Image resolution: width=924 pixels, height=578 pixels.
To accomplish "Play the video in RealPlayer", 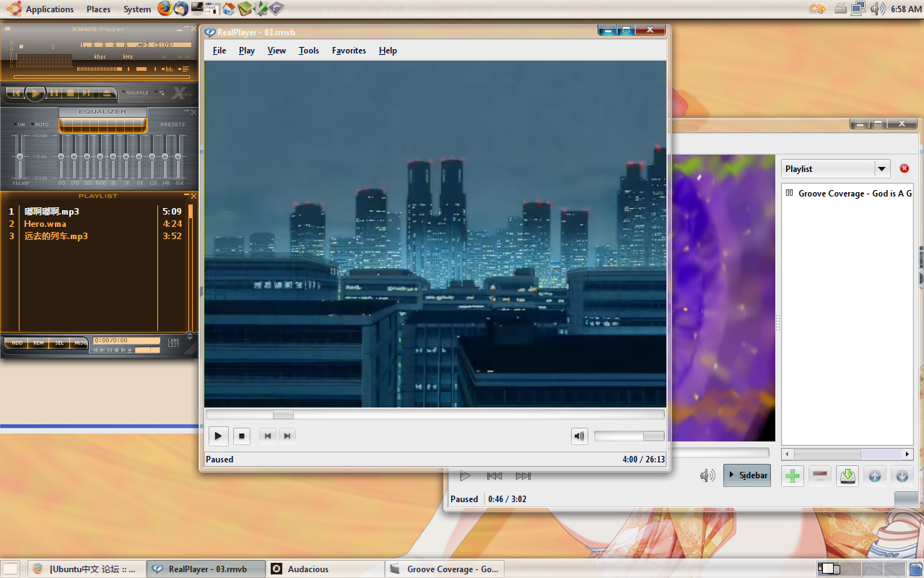I will 218,436.
